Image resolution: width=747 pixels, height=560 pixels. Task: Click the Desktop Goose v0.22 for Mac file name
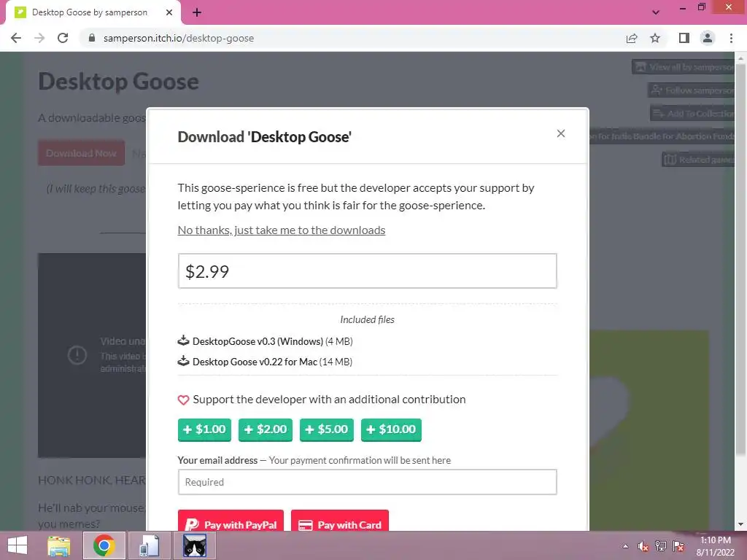click(x=255, y=362)
